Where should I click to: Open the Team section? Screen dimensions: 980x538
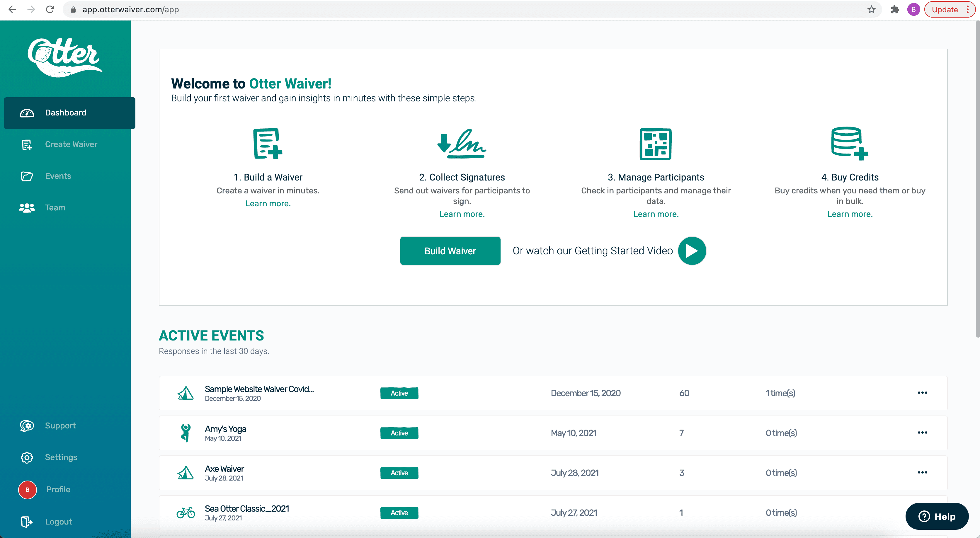(x=55, y=208)
